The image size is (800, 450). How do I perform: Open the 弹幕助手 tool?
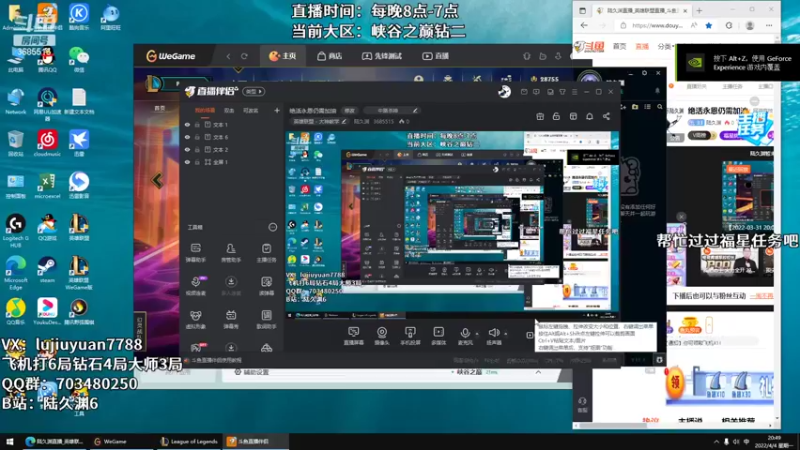point(195,253)
